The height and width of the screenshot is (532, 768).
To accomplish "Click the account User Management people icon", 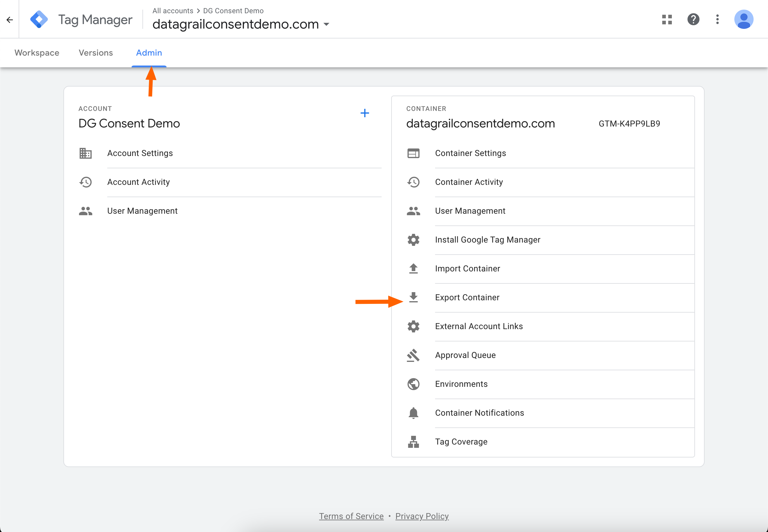I will click(x=86, y=211).
